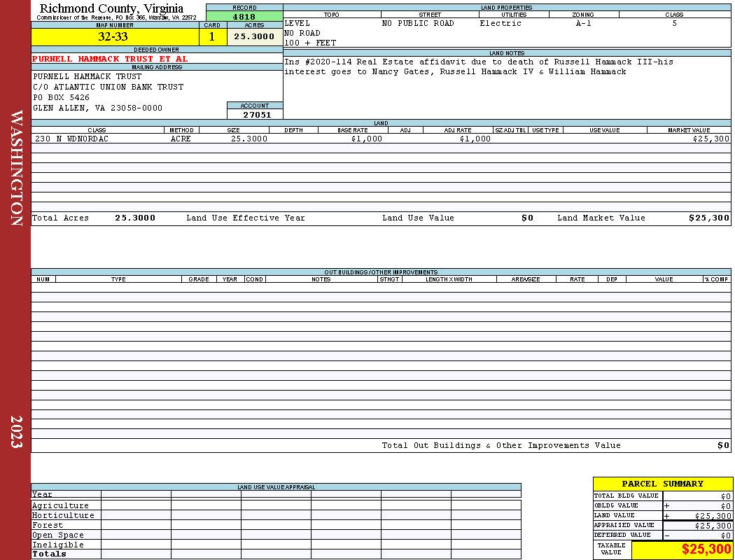Click utilities value Electric
Viewport: 735px width, 560px height.
(500, 23)
